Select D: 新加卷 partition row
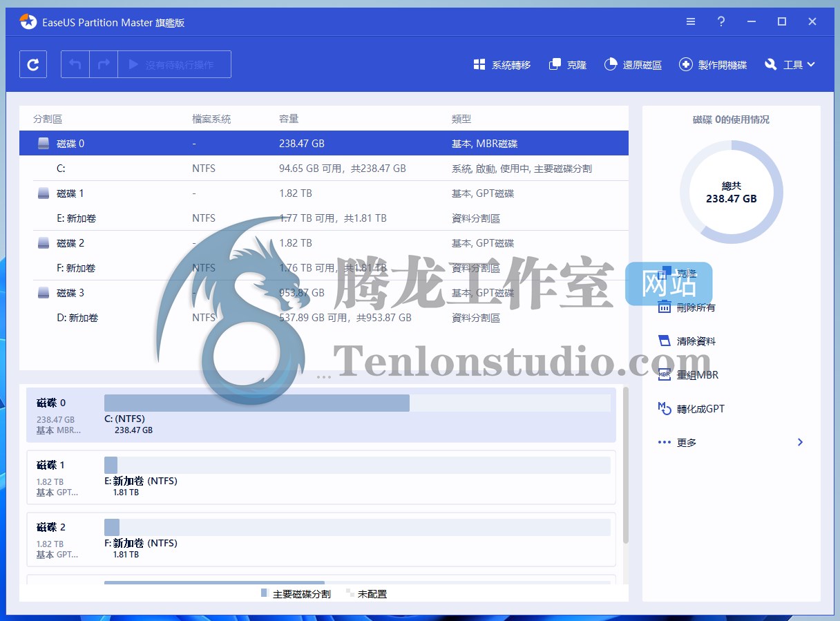 tap(324, 318)
